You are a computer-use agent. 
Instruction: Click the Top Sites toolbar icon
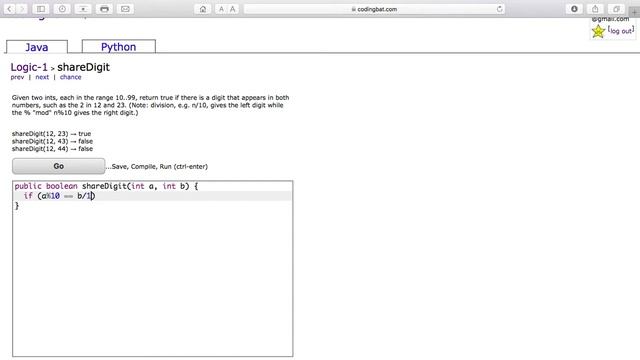83,9
